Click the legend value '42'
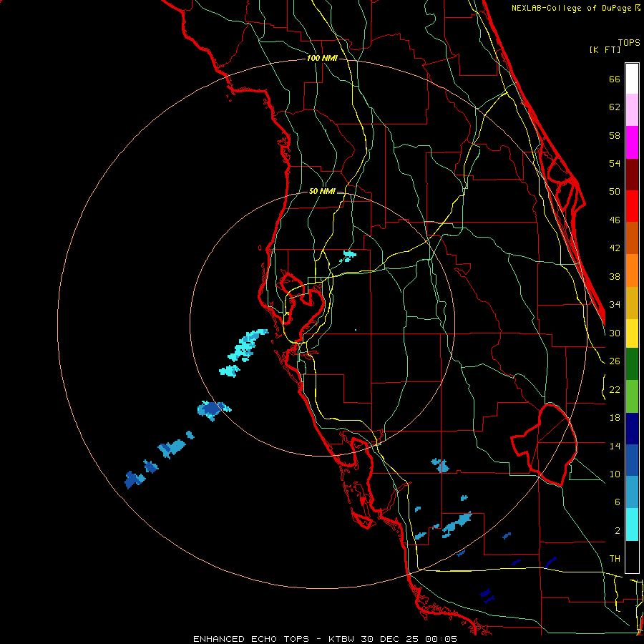The image size is (644, 644). click(615, 248)
